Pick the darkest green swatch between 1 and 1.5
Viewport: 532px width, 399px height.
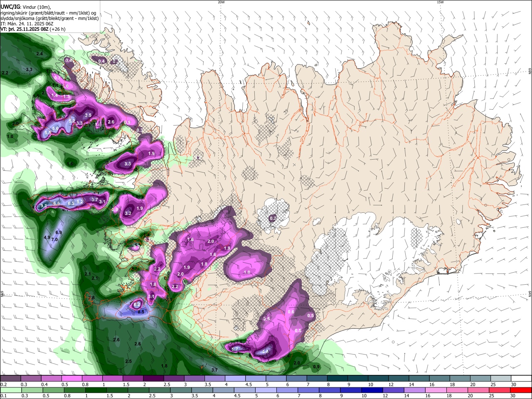(x=95, y=390)
